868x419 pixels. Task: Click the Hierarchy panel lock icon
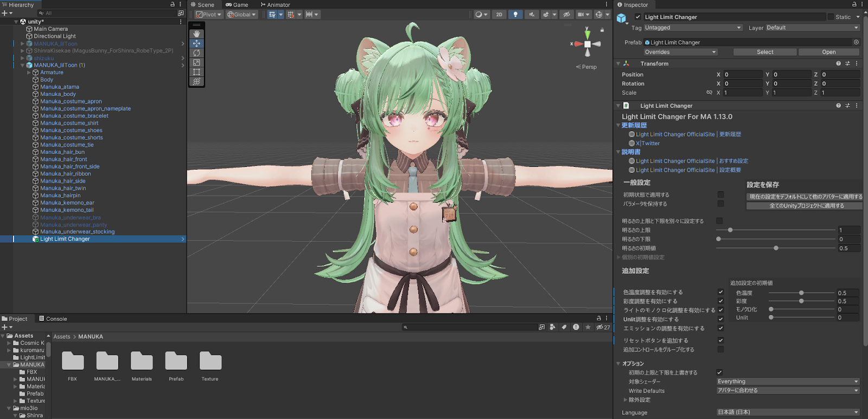pyautogui.click(x=173, y=4)
